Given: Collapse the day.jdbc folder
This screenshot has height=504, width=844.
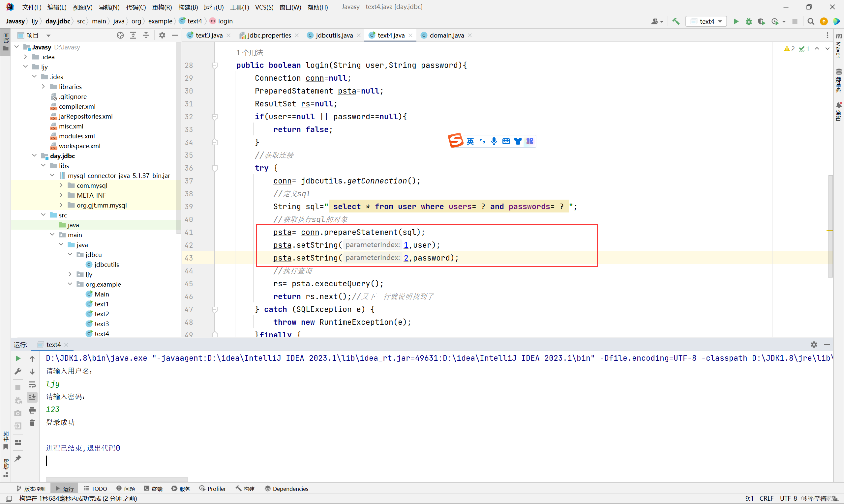Looking at the screenshot, I should [x=34, y=155].
